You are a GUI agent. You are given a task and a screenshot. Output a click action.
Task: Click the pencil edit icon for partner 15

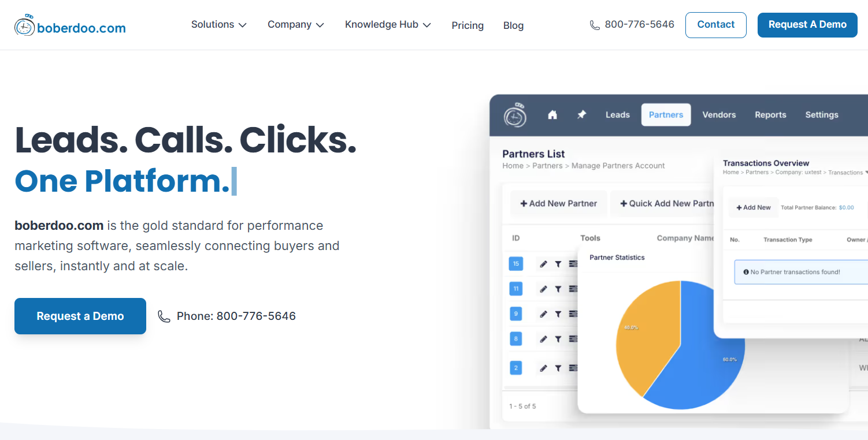pos(543,264)
